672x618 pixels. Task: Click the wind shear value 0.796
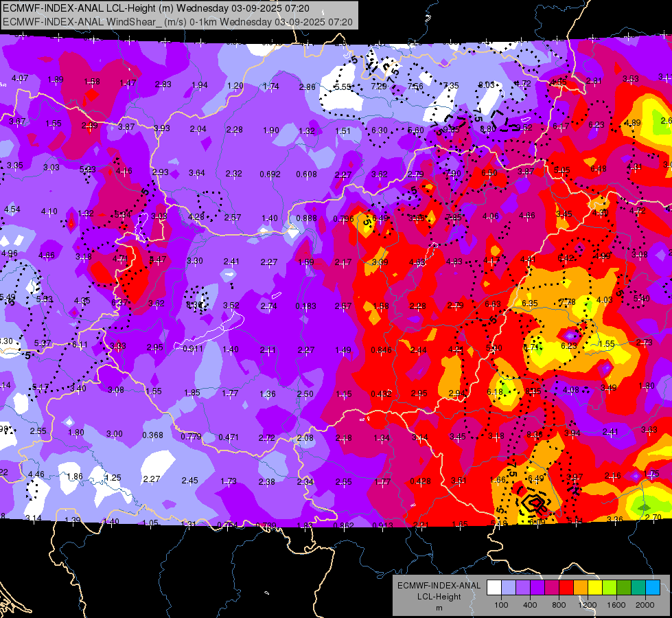(344, 219)
